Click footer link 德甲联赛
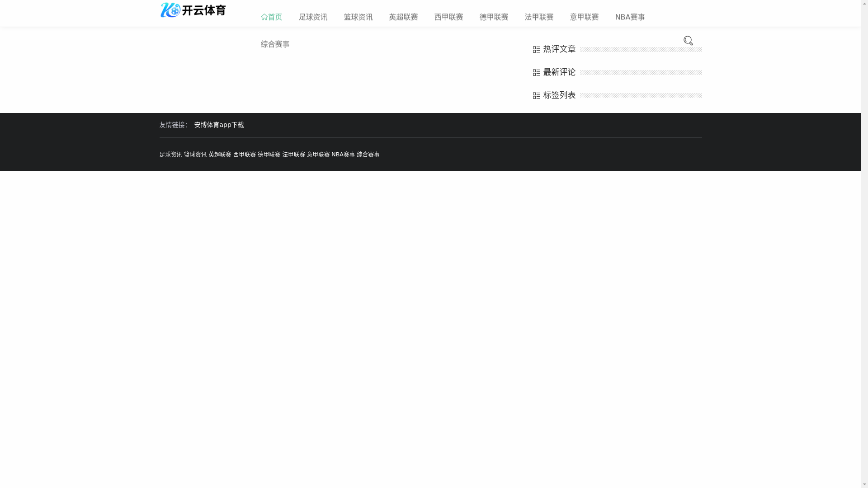 click(x=269, y=155)
